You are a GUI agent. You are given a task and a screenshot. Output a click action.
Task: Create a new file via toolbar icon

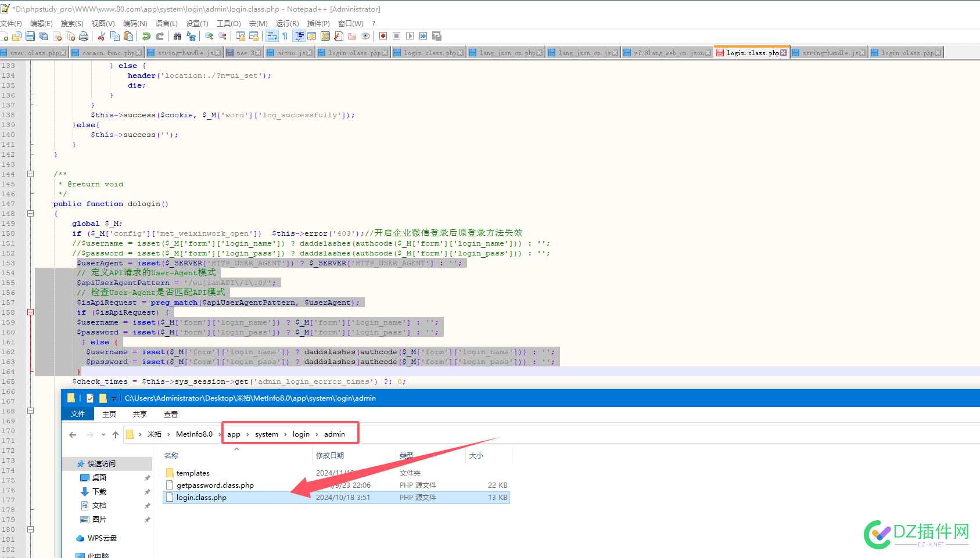pos(4,36)
